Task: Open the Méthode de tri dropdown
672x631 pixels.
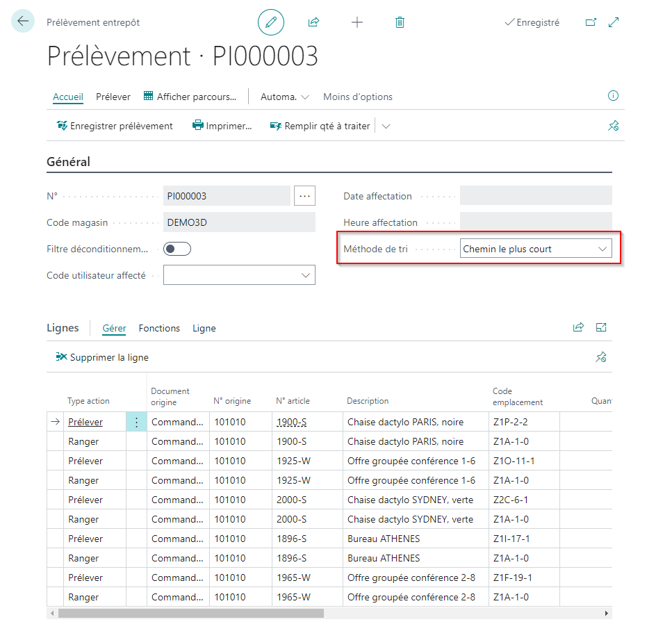Action: pyautogui.click(x=536, y=249)
